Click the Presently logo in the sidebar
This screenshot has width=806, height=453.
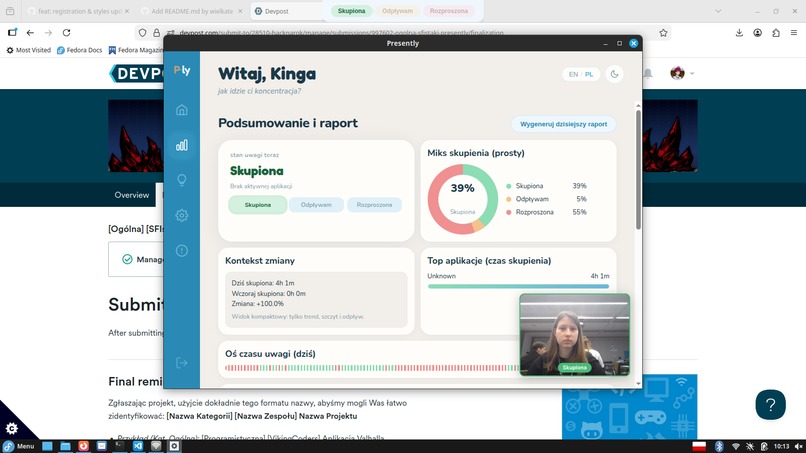pyautogui.click(x=182, y=70)
